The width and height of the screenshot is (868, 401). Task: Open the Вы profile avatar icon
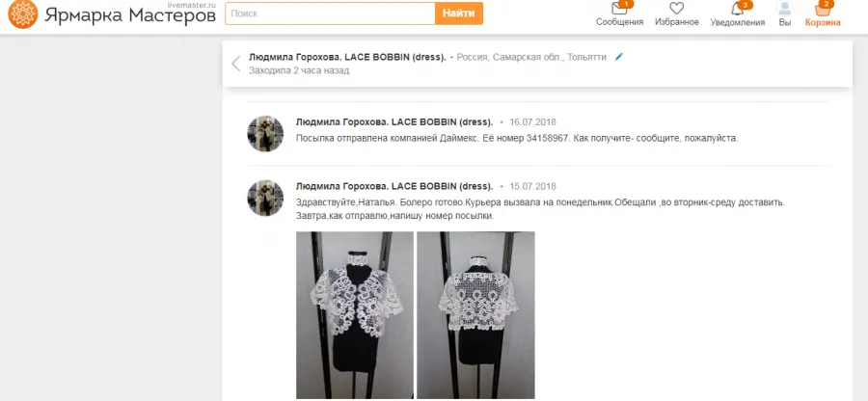pos(784,9)
